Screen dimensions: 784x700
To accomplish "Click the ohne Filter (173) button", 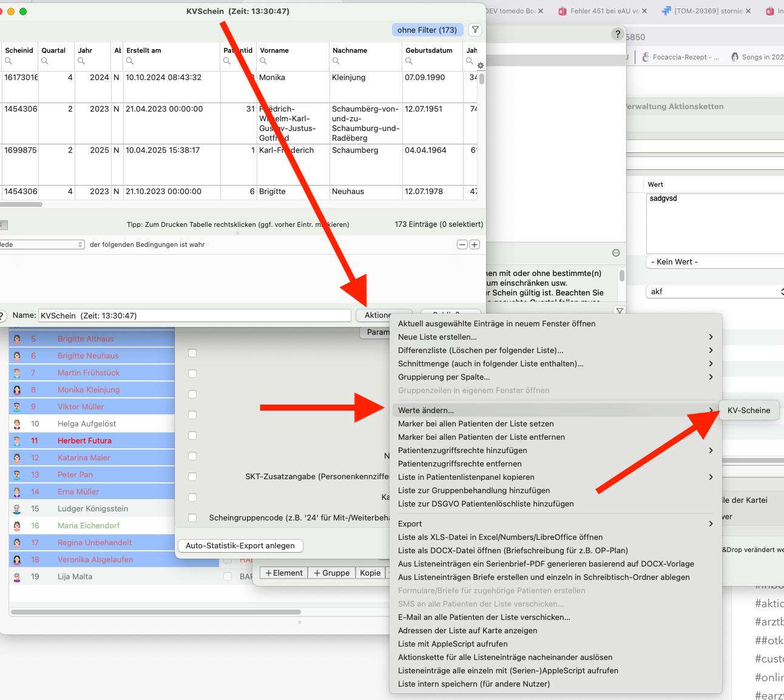I will click(x=427, y=30).
